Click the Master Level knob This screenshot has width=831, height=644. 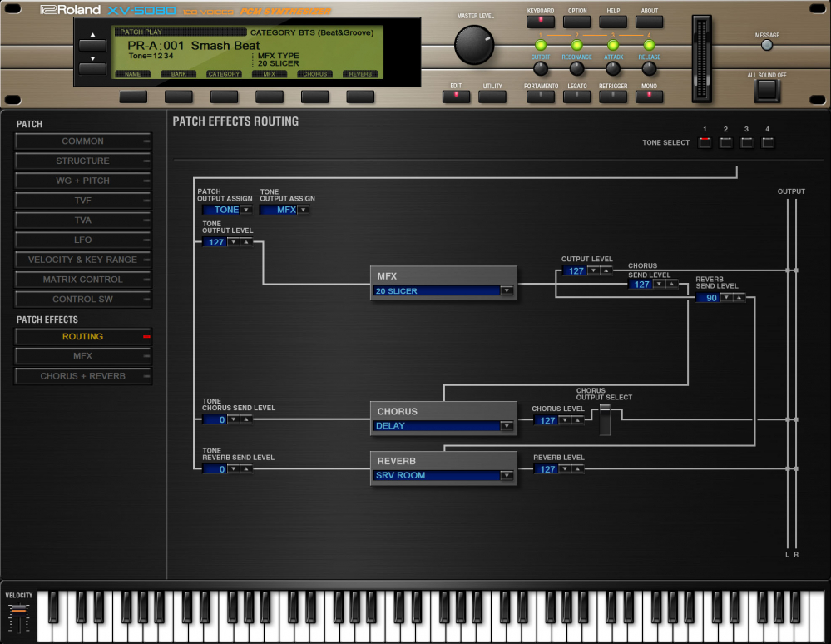tap(474, 45)
